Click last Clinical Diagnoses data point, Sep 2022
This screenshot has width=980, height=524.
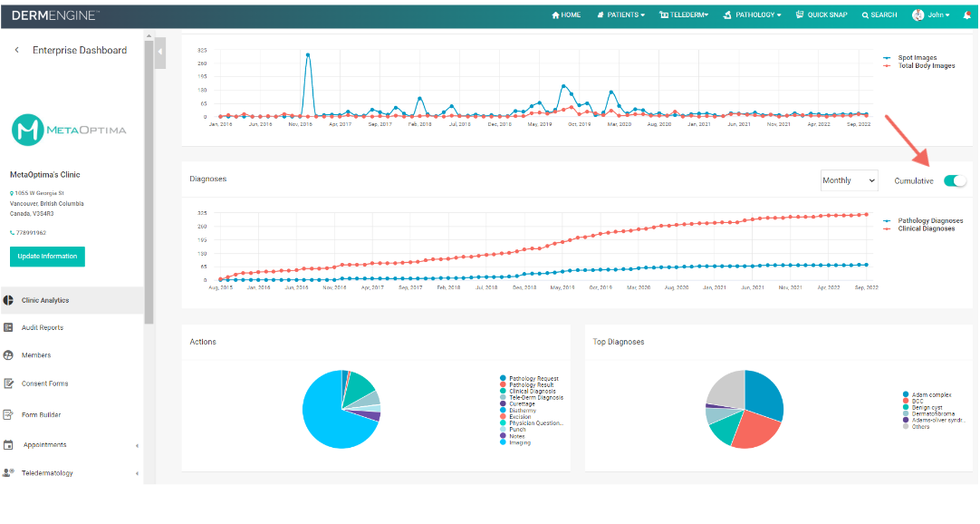click(866, 215)
